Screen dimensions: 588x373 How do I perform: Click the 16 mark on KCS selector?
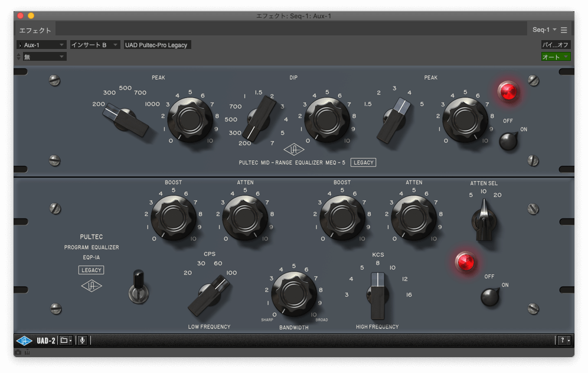[x=409, y=295]
